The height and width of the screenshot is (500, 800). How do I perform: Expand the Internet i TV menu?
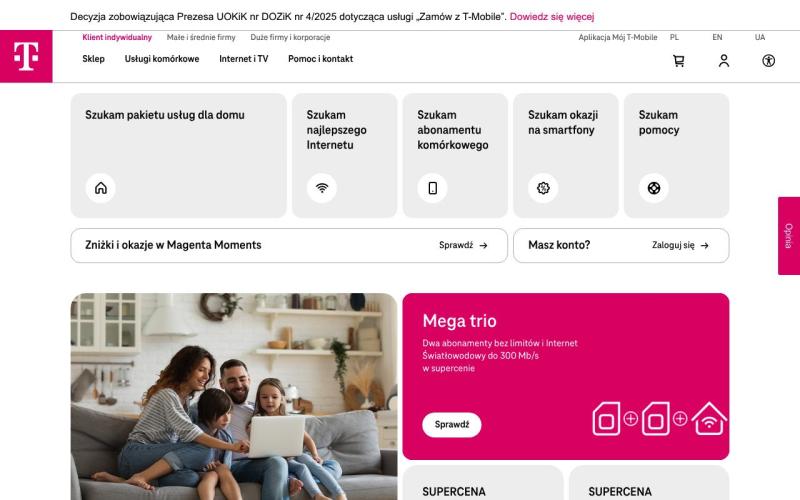[x=243, y=59]
